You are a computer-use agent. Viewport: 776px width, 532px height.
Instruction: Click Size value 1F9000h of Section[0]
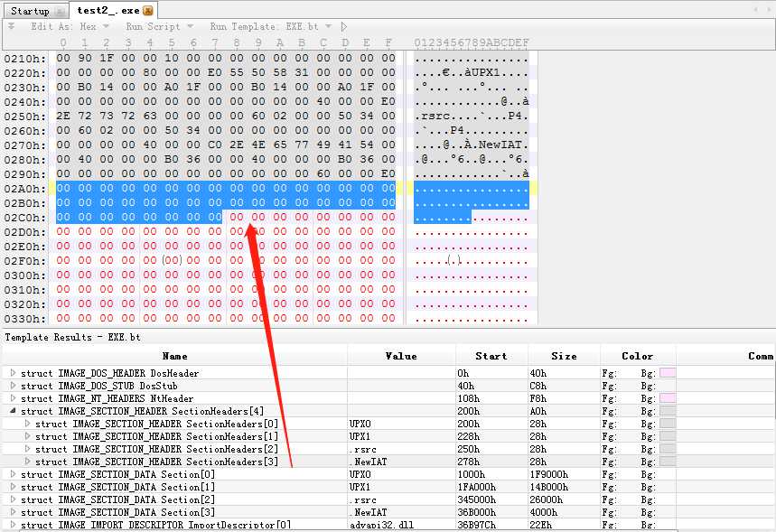click(549, 474)
